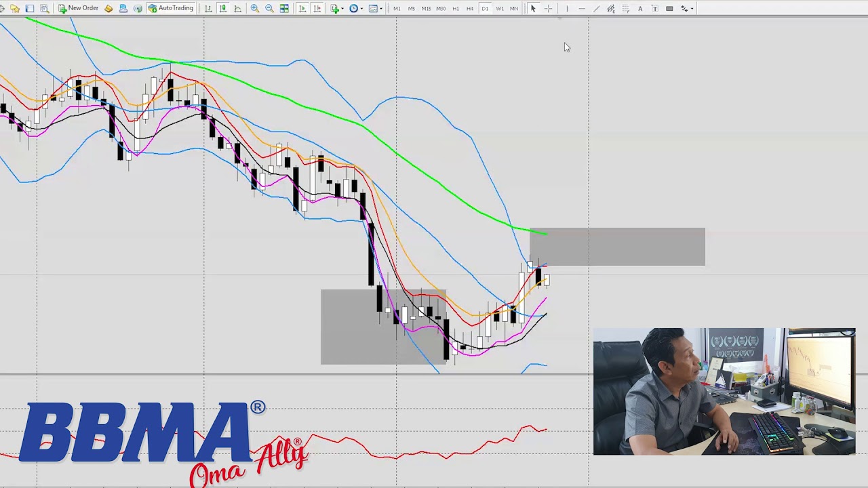Zoom in on the chart
868x488 pixels.
(x=255, y=8)
